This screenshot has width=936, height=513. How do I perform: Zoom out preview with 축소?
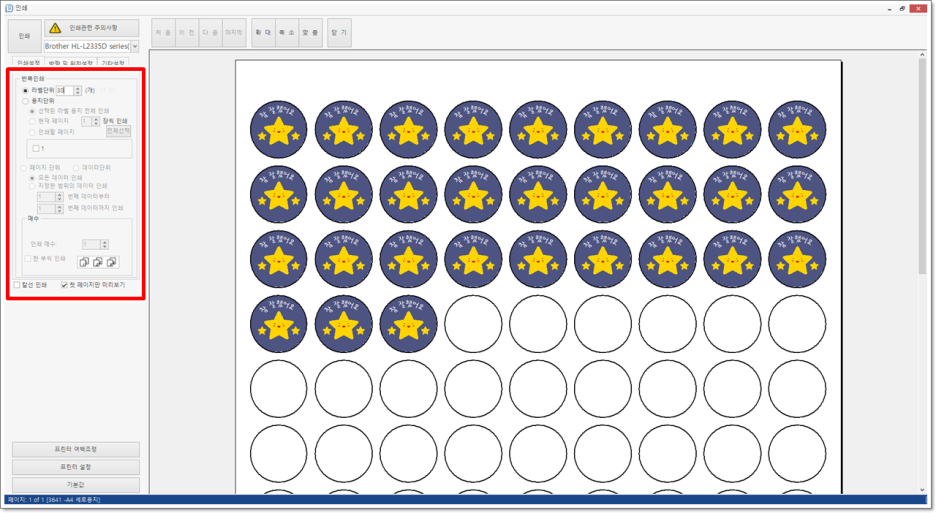[x=287, y=33]
